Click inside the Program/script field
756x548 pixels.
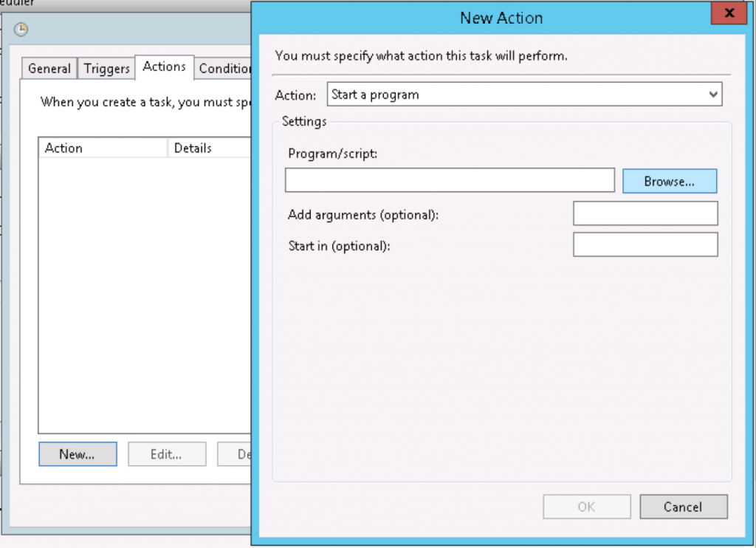(449, 179)
